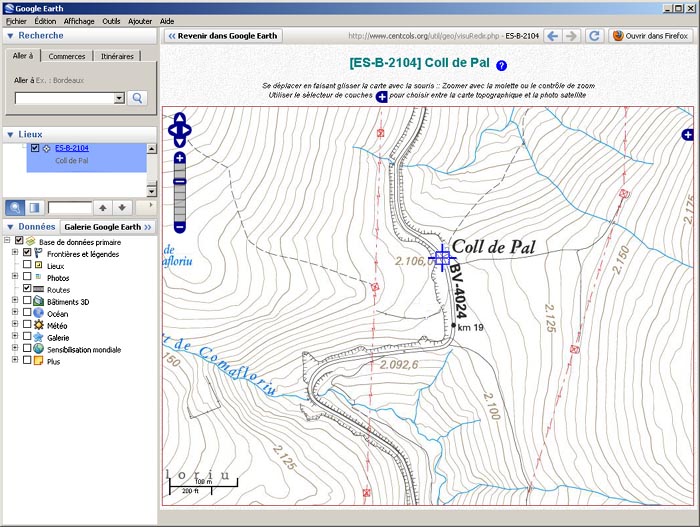Expand the Galerie layer node
The height and width of the screenshot is (527, 700).
tap(15, 336)
